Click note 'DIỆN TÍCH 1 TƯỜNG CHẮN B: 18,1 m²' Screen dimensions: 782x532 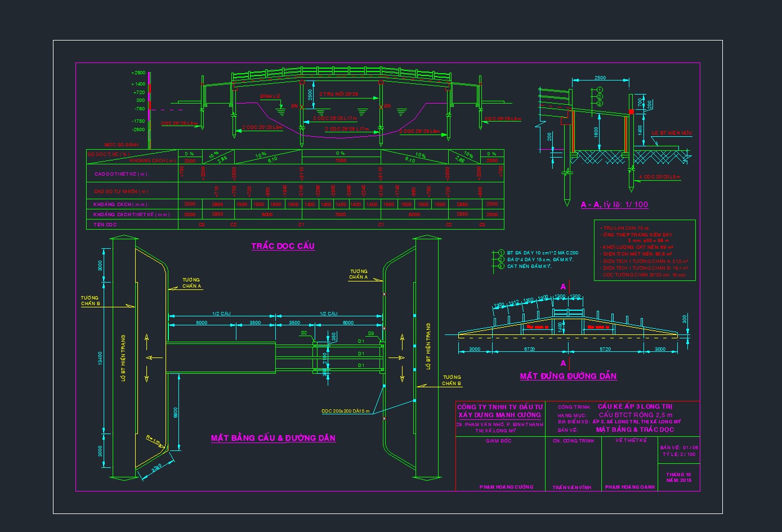click(644, 268)
